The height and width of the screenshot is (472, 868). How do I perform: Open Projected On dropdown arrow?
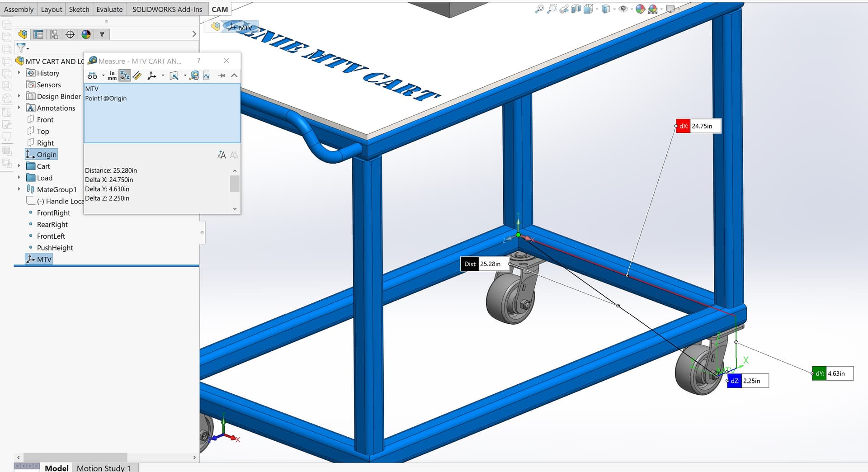tap(185, 76)
